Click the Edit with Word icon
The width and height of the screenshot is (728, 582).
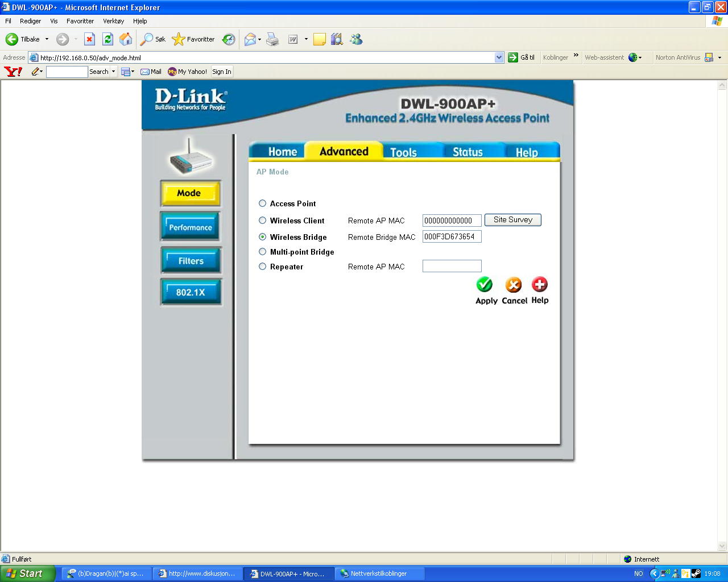coord(293,39)
